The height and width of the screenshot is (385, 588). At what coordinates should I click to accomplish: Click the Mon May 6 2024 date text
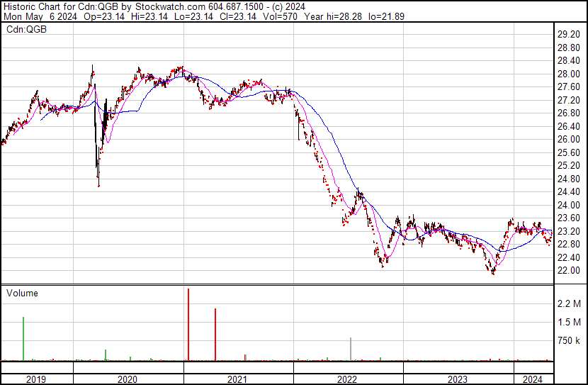(40, 16)
